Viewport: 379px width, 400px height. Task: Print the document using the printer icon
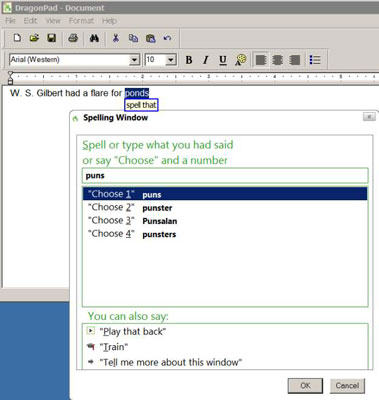(x=73, y=38)
